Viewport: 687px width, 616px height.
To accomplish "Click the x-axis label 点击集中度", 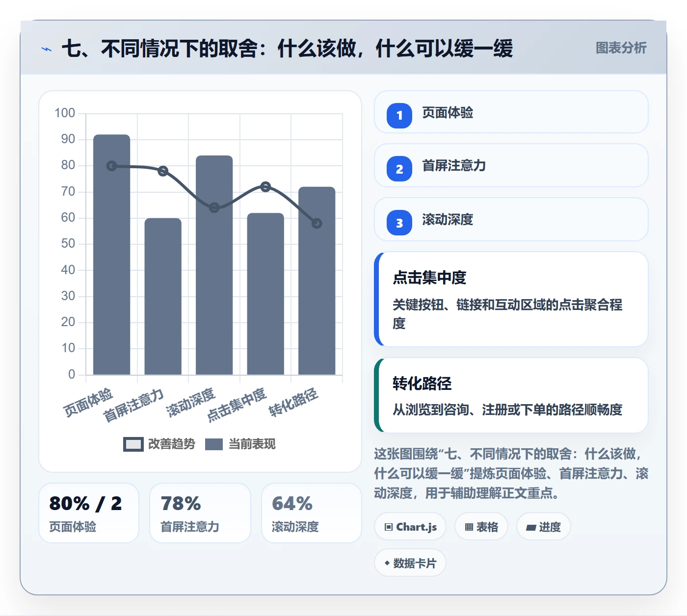I will click(237, 405).
